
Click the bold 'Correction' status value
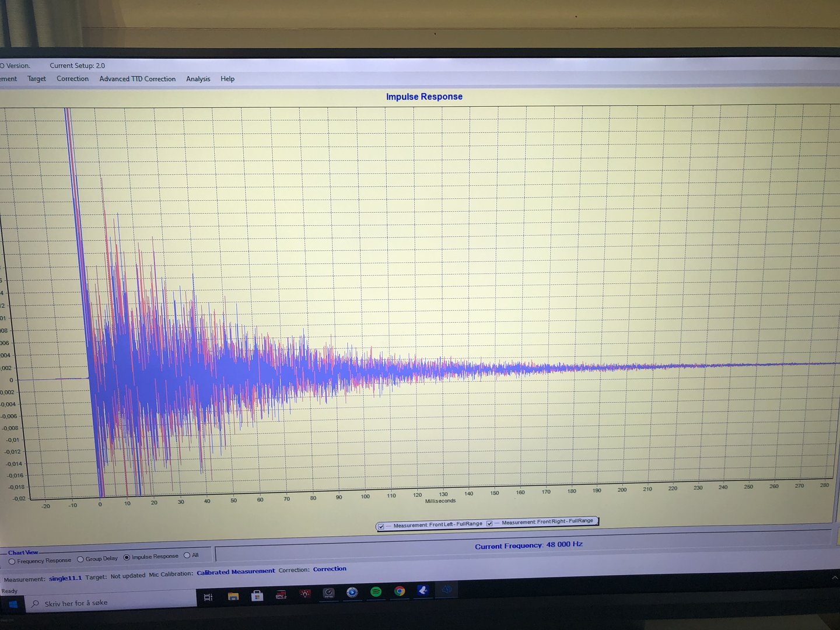coord(330,569)
